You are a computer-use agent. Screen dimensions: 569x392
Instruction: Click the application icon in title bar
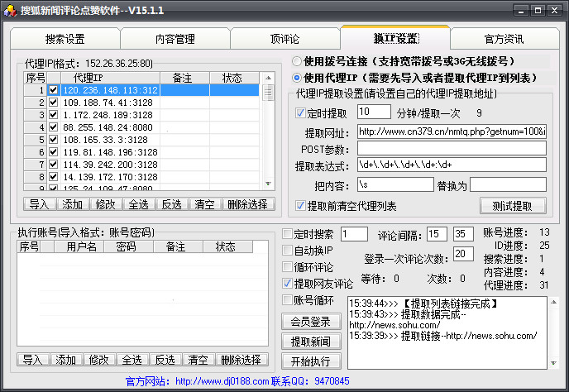pyautogui.click(x=10, y=10)
